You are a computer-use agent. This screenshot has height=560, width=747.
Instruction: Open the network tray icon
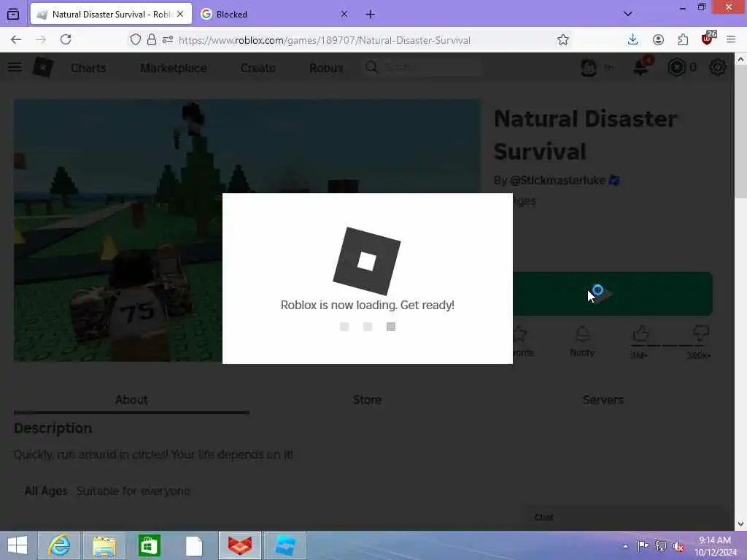660,546
